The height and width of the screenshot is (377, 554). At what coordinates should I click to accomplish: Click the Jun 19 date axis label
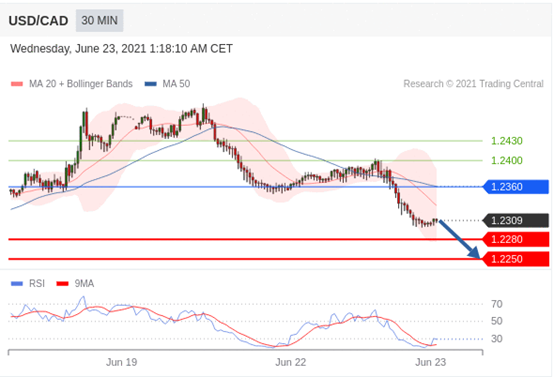click(122, 362)
